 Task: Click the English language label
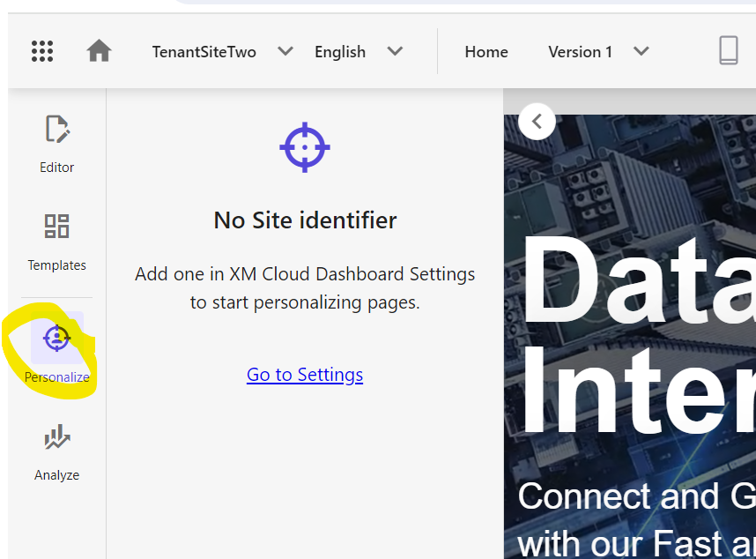pyautogui.click(x=340, y=52)
